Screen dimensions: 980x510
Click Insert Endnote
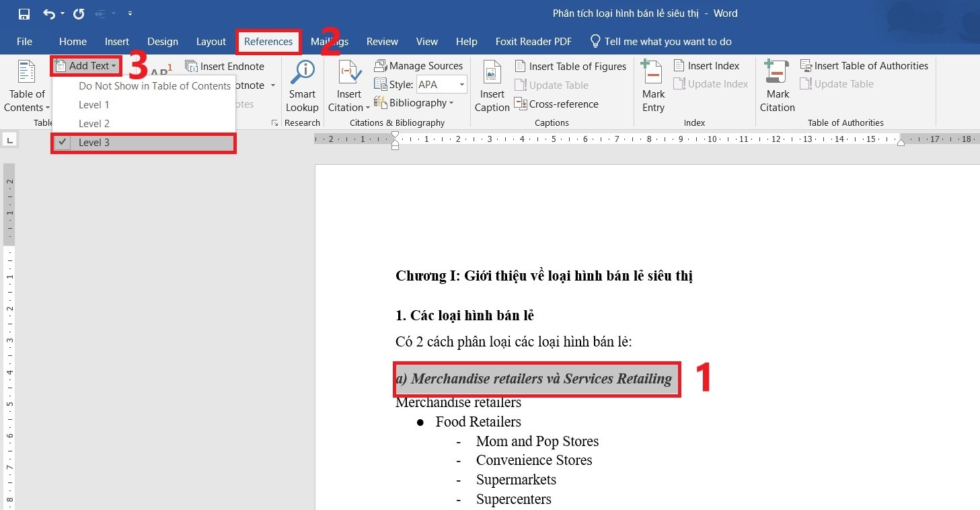(x=225, y=67)
